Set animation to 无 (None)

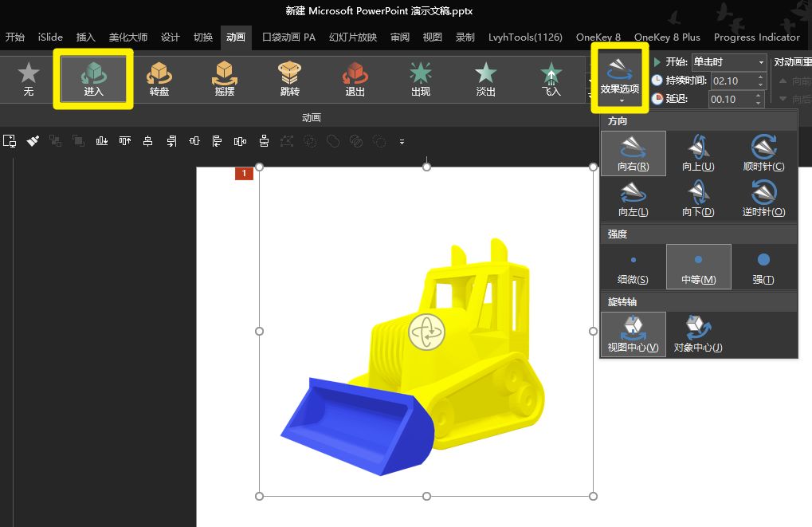click(x=29, y=80)
